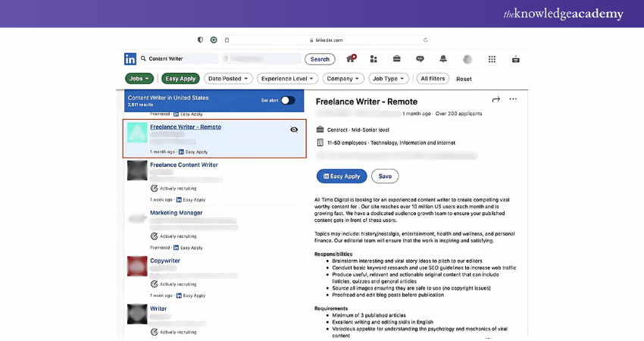Click the LinkedIn logo icon
644x341 pixels.
coord(130,59)
